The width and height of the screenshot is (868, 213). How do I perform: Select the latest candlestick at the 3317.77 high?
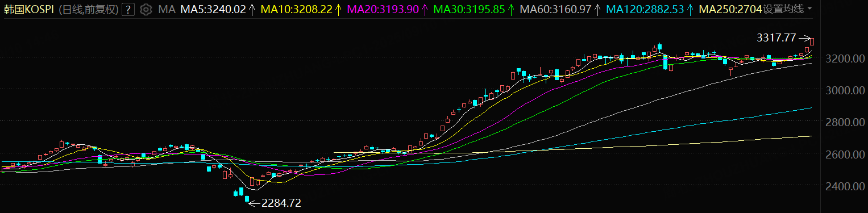812,41
